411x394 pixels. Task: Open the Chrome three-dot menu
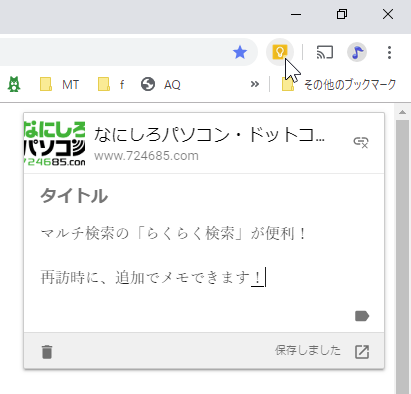[x=389, y=52]
